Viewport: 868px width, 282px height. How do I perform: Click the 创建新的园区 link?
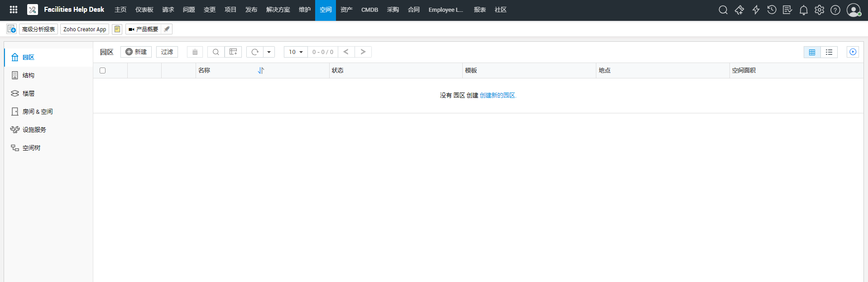point(498,95)
